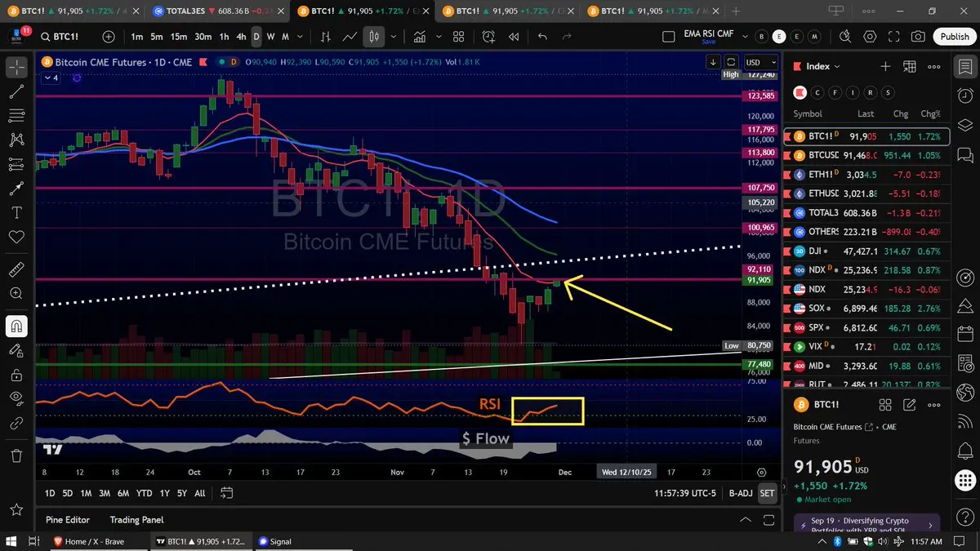The height and width of the screenshot is (551, 980).
Task: Open new browser tab
Action: [736, 11]
